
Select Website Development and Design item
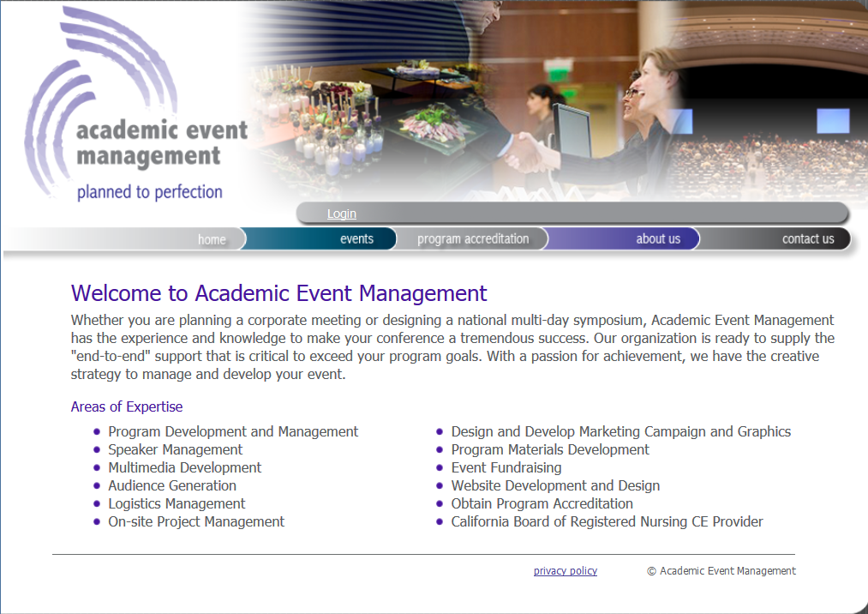point(555,485)
